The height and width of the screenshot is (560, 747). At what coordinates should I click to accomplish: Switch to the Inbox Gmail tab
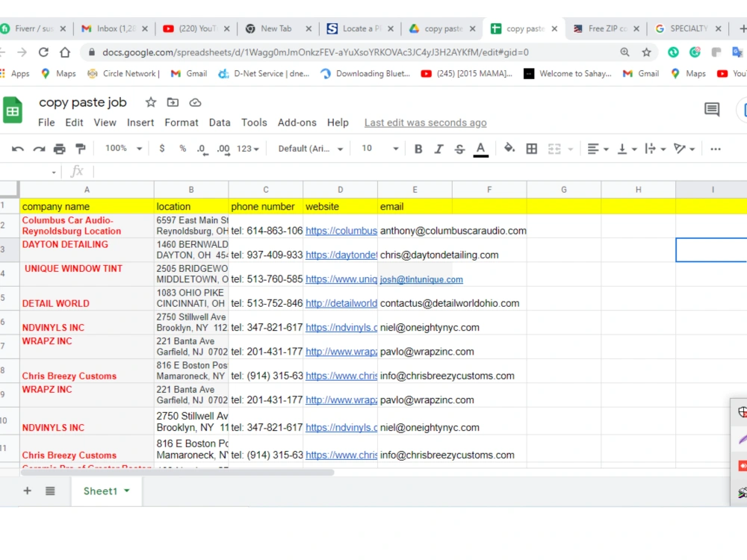(x=116, y=28)
